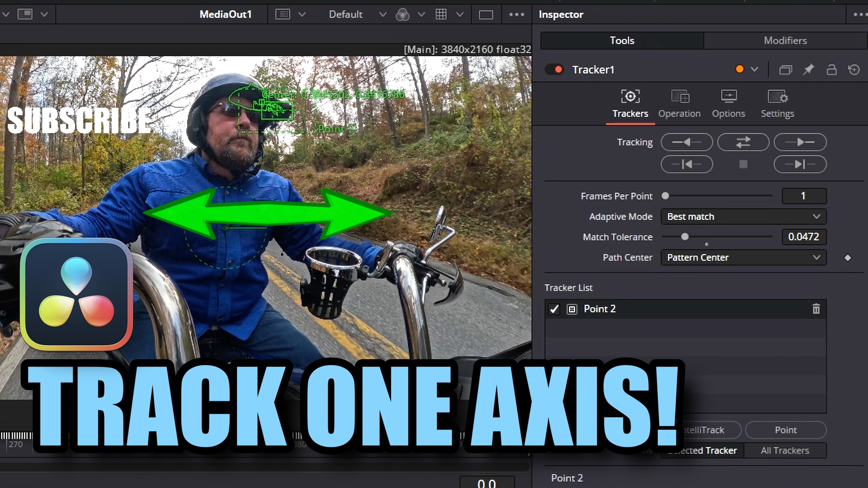Open the Path Center Pattern Center dropdown
The width and height of the screenshot is (868, 488).
pyautogui.click(x=743, y=258)
